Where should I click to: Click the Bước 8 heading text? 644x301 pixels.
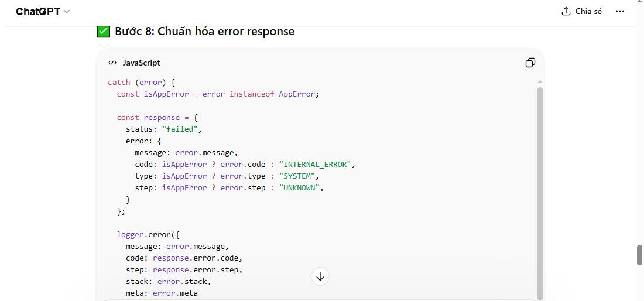pyautogui.click(x=204, y=32)
